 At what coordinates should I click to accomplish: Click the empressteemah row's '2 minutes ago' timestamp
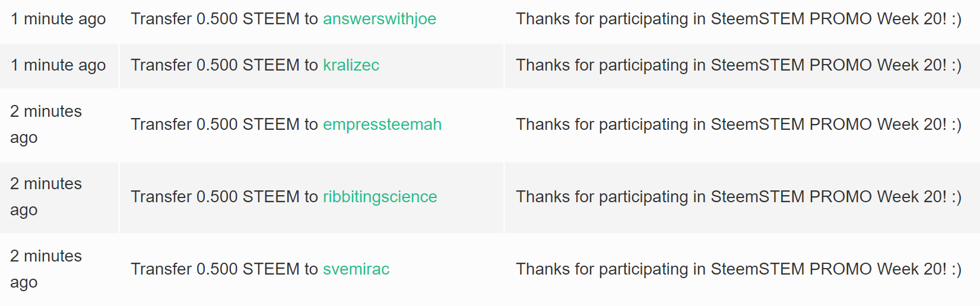point(46,125)
